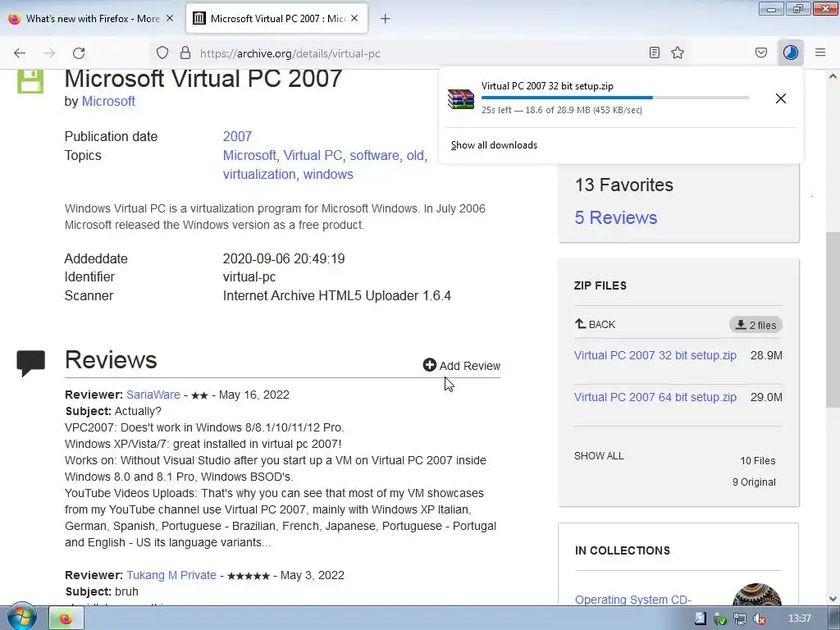Click the Reviews speech bubble icon
The height and width of the screenshot is (630, 840).
(x=30, y=363)
